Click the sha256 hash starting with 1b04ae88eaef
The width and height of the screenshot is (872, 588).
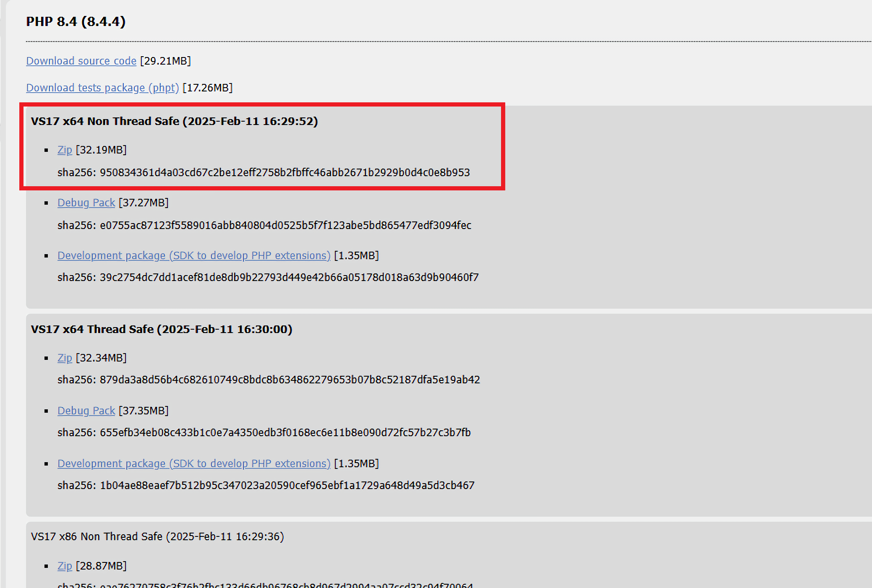(x=287, y=485)
